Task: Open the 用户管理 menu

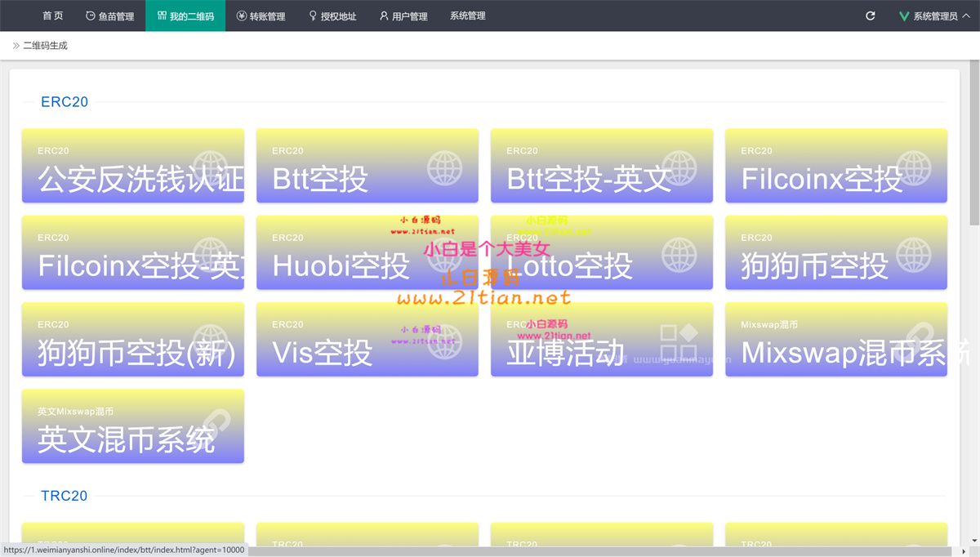Action: point(403,16)
